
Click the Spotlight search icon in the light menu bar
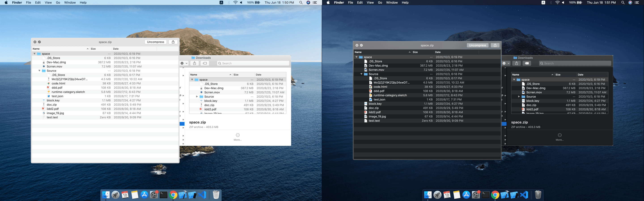[301, 2]
